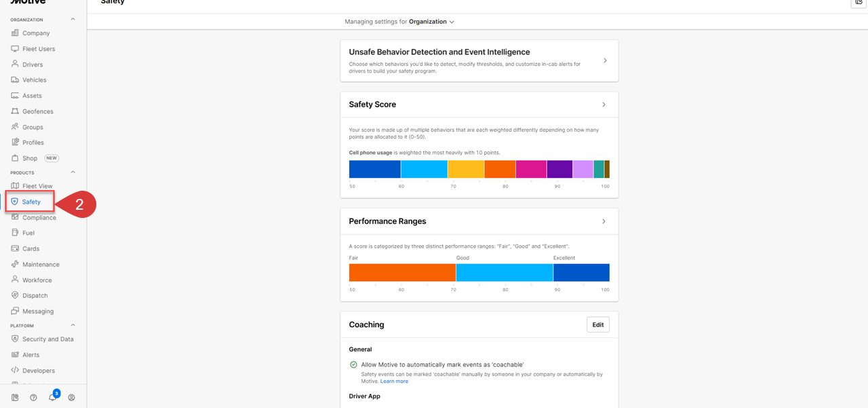Click the green check for auto-coachable events
Image resolution: width=868 pixels, height=408 pixels.
point(353,365)
